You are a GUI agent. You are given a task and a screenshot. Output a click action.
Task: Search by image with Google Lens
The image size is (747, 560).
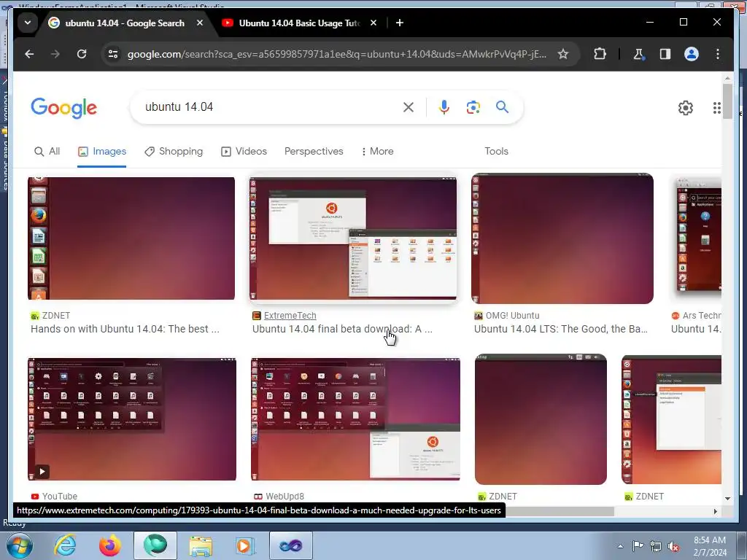click(x=473, y=107)
